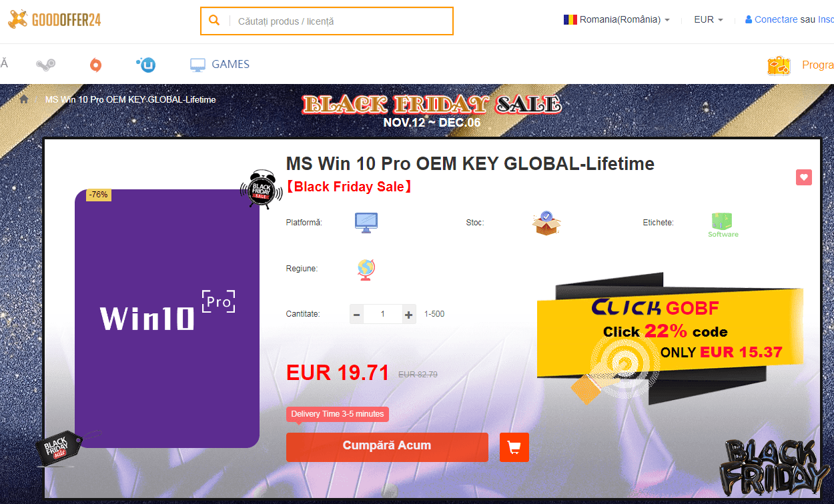Viewport: 834px width, 504px height.
Task: Select the Uplay platform icon
Action: (x=146, y=65)
